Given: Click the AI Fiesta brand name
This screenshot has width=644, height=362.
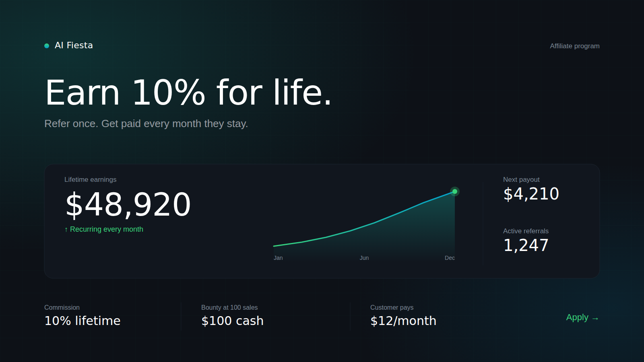Looking at the screenshot, I should [x=74, y=45].
